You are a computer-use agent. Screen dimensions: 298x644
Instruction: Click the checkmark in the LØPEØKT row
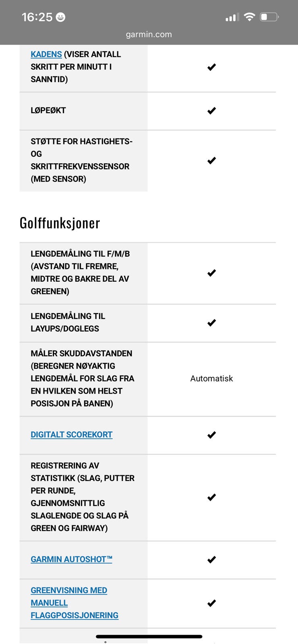(x=211, y=111)
